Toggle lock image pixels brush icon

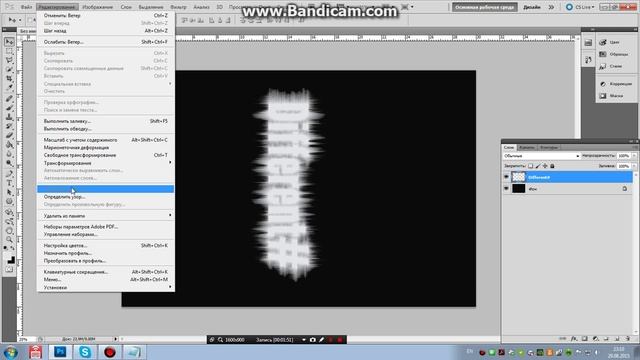click(538, 166)
